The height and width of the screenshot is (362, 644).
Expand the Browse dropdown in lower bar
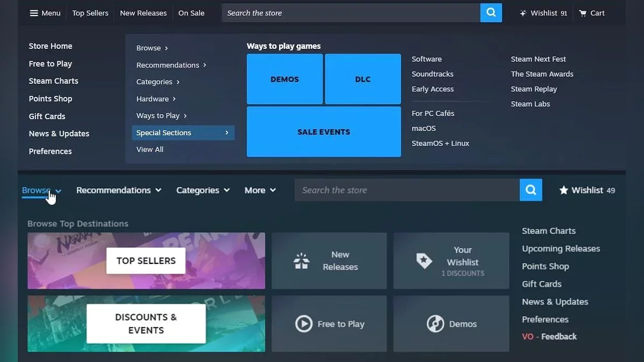(42, 190)
